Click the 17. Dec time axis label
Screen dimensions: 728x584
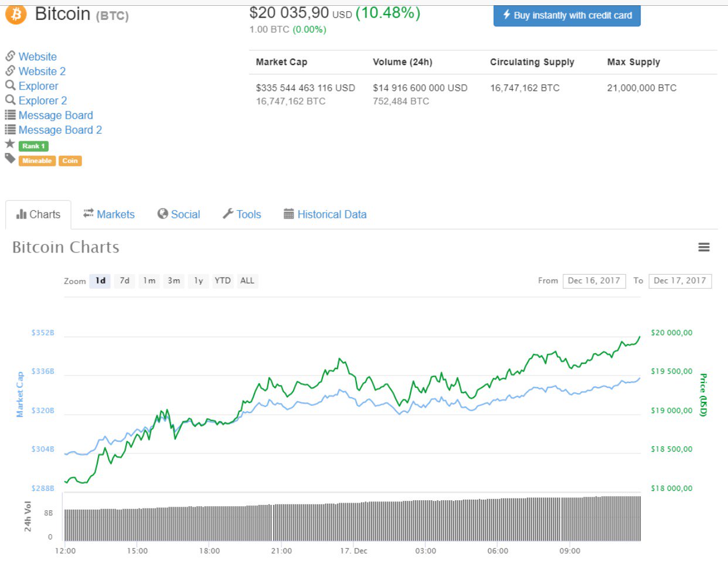point(353,551)
